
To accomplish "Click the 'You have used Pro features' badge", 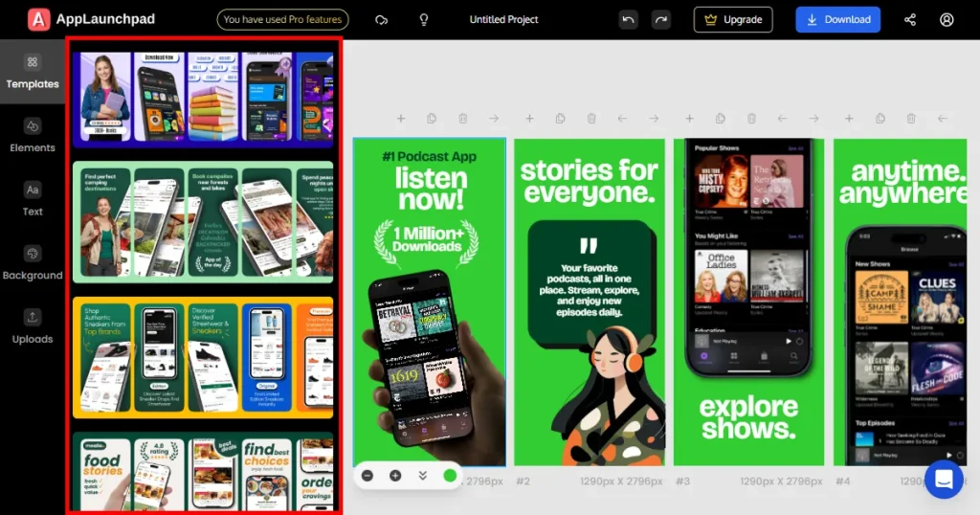I will pos(282,19).
